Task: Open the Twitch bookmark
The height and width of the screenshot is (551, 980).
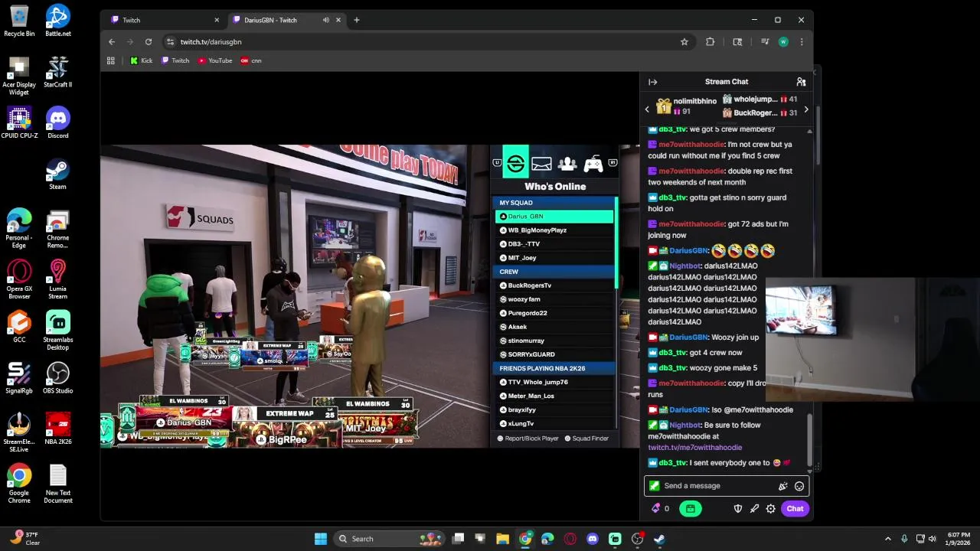Action: [175, 60]
